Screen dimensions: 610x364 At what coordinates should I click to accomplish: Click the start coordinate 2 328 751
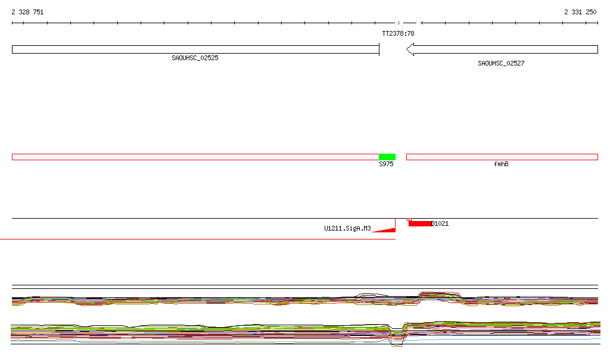pyautogui.click(x=27, y=12)
